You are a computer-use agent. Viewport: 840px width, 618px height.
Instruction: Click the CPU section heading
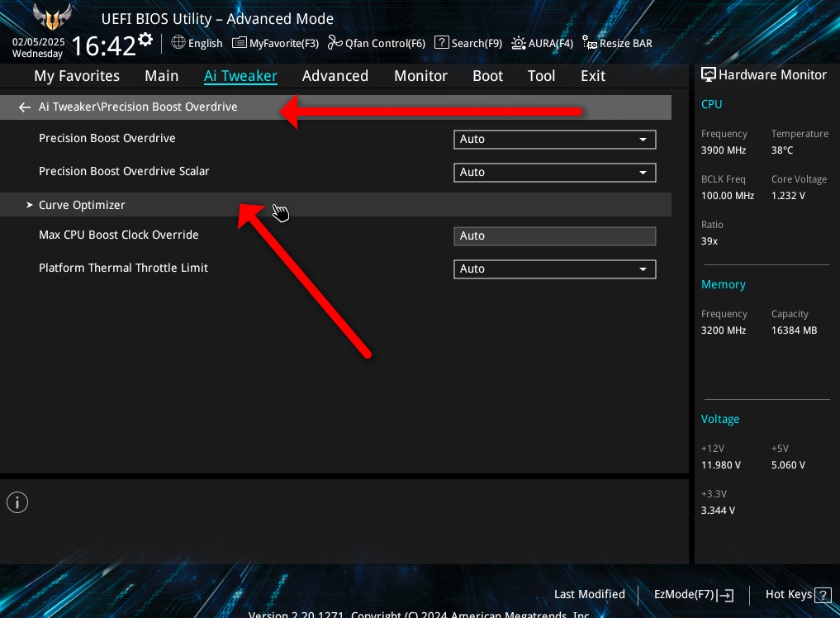click(711, 105)
